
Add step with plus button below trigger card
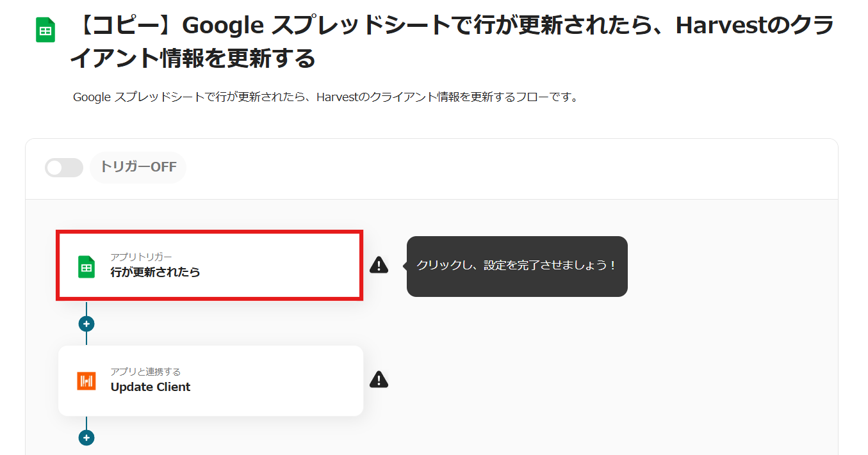(x=86, y=324)
